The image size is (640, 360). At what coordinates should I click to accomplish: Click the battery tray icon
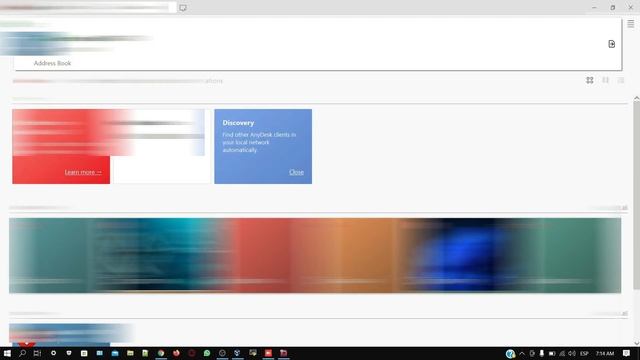pos(552,353)
